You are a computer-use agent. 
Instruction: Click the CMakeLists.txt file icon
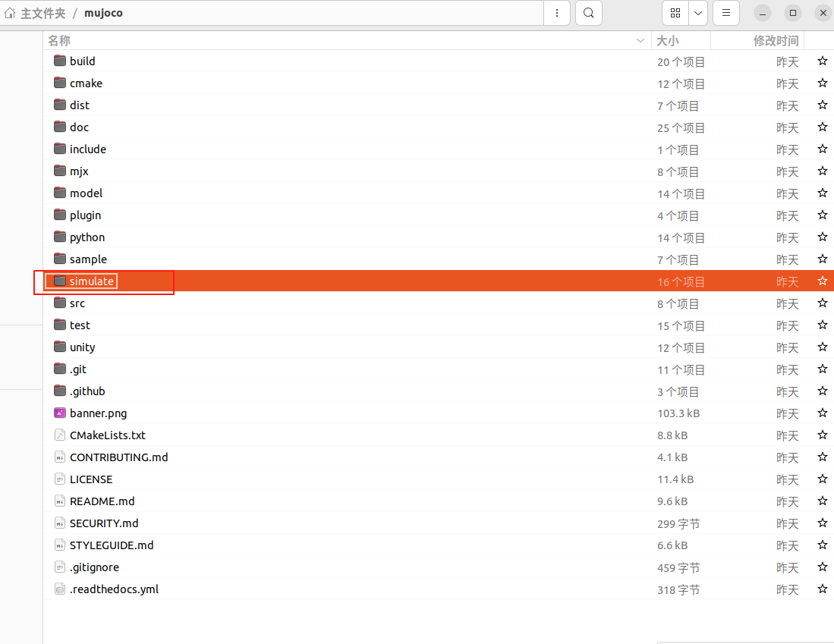60,435
